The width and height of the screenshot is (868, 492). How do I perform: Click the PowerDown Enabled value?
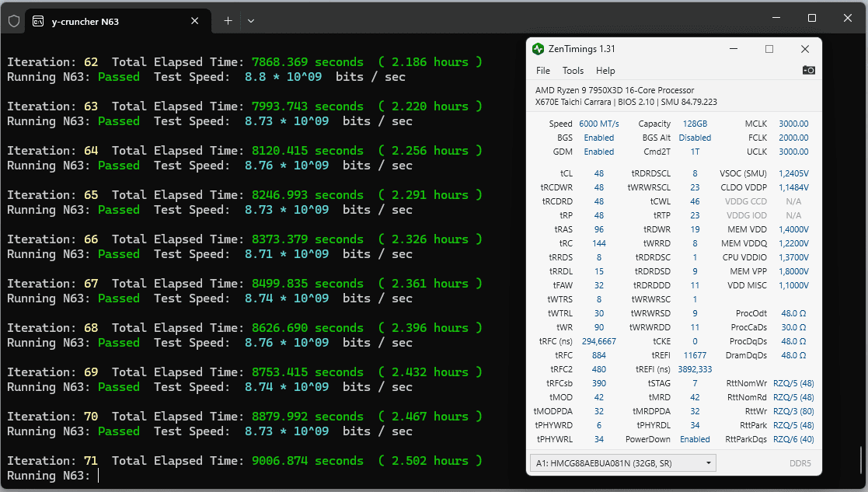coord(695,439)
